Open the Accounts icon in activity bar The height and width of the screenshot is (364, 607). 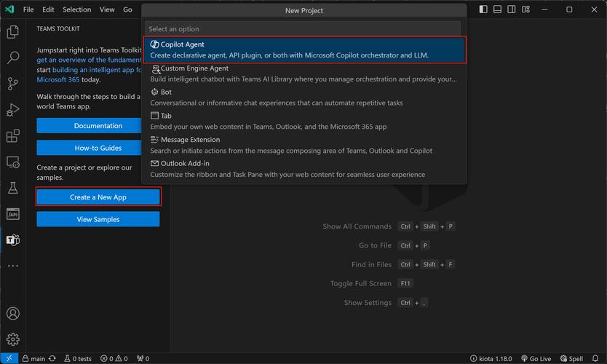tap(12, 314)
